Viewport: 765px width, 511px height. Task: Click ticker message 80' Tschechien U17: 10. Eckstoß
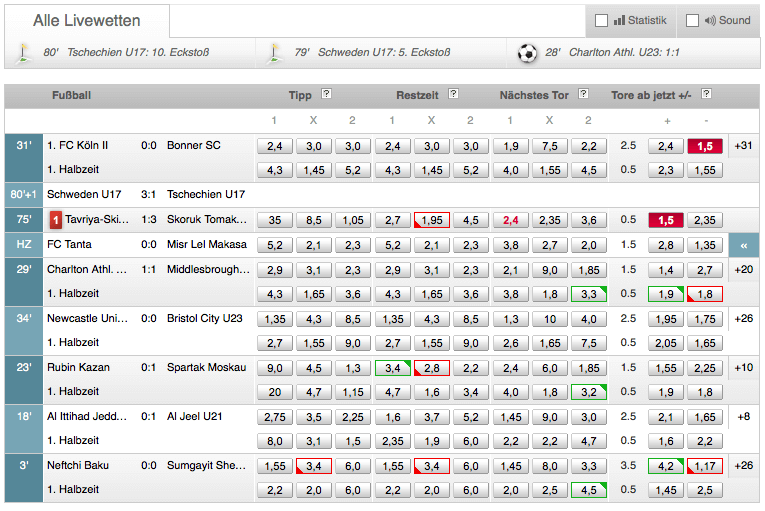[x=126, y=53]
